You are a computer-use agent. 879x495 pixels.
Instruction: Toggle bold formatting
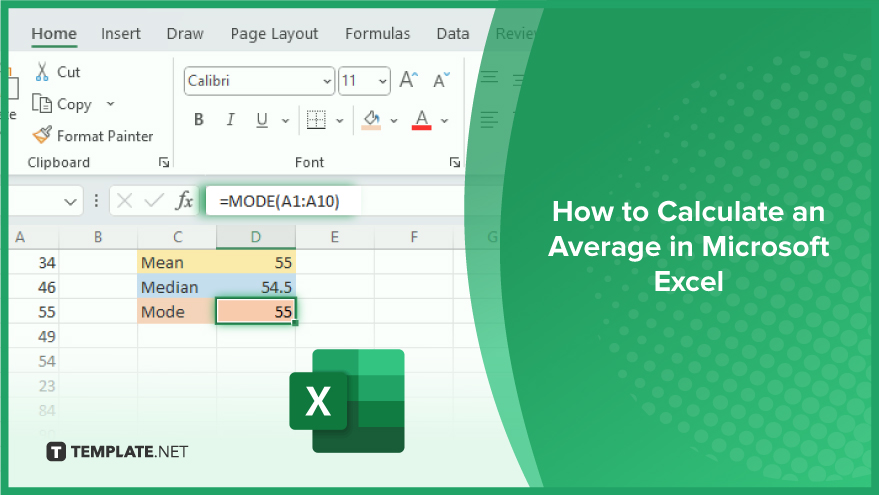pos(198,119)
